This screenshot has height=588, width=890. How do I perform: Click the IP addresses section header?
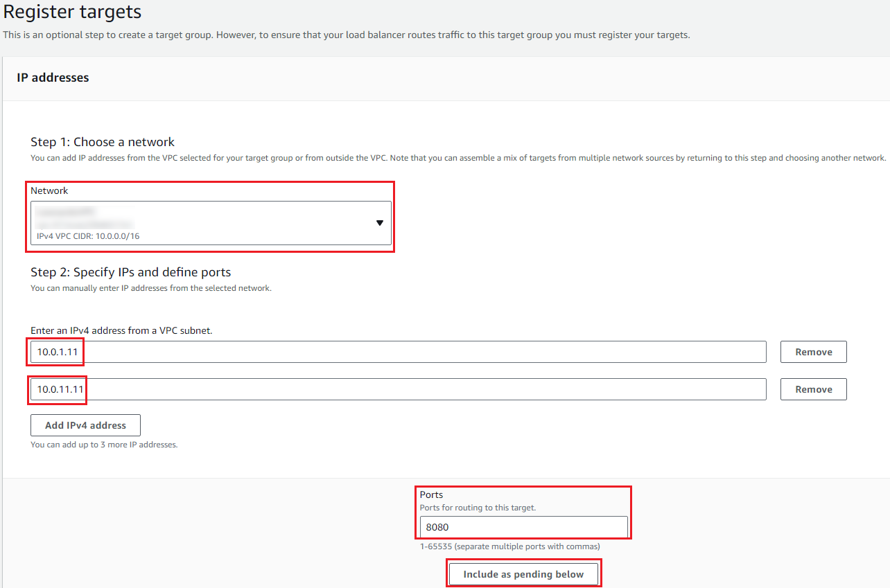tap(53, 78)
